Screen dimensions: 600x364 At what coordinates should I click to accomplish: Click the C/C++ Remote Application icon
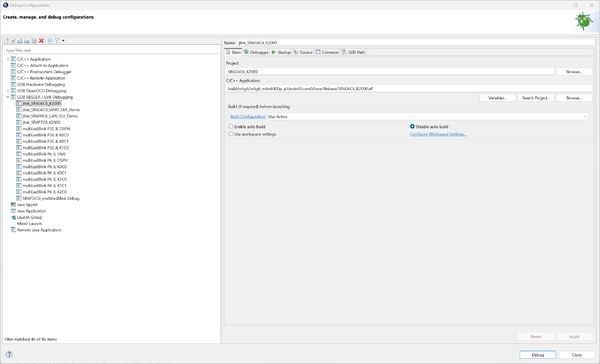point(13,78)
